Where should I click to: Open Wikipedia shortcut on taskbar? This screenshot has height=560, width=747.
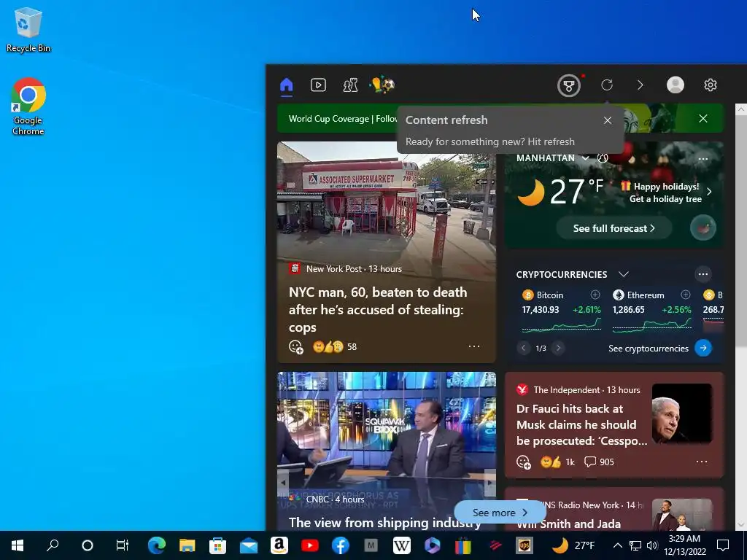(402, 545)
